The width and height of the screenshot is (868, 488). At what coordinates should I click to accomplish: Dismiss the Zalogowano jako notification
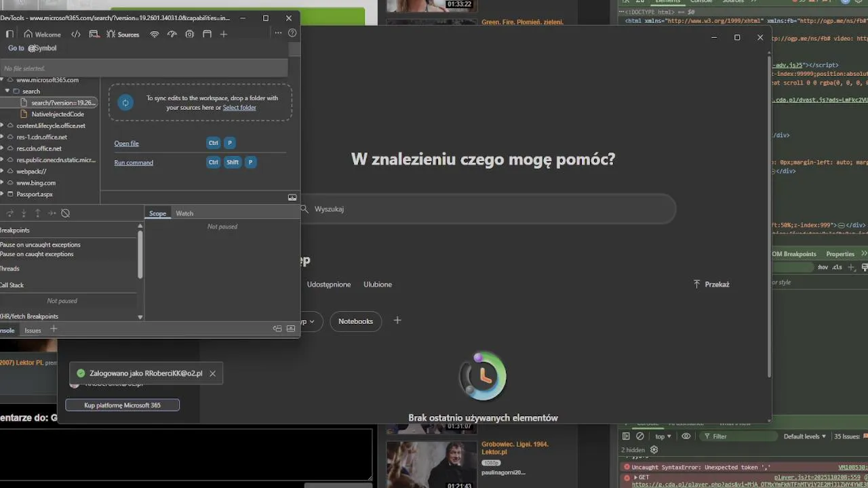[x=212, y=373]
